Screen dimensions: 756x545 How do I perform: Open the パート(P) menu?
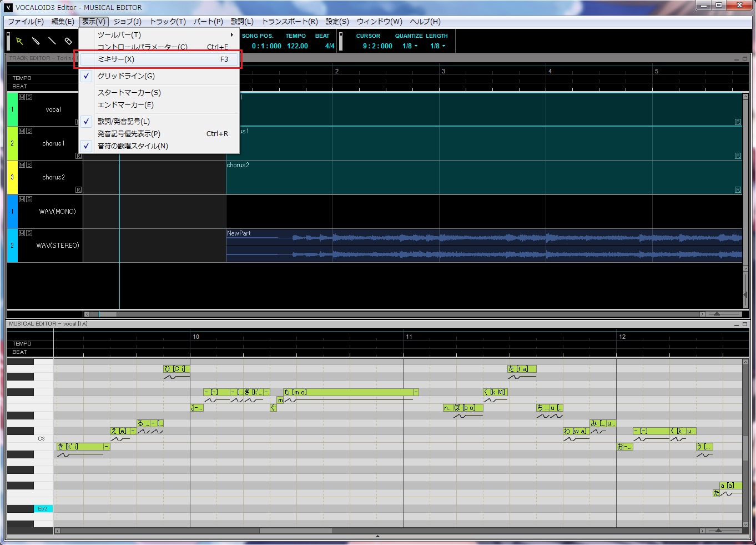(208, 22)
